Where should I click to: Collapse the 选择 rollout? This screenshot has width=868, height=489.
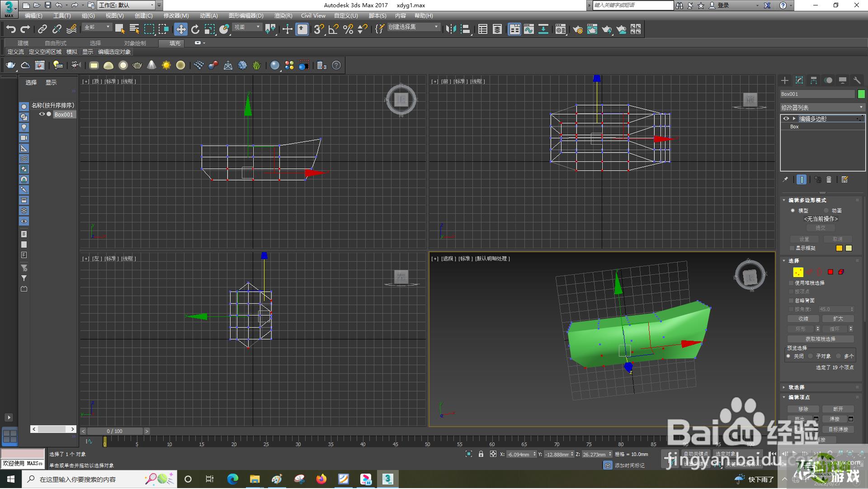pos(793,261)
